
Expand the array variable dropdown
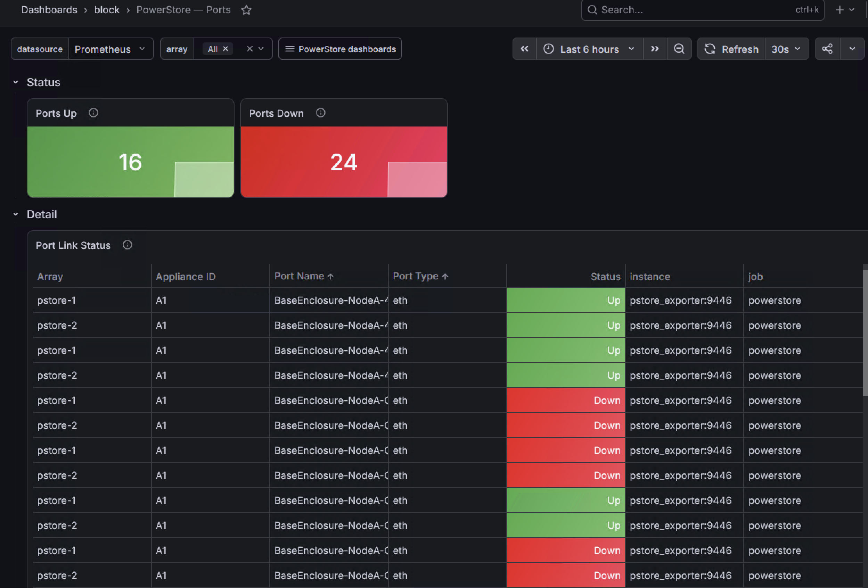261,49
